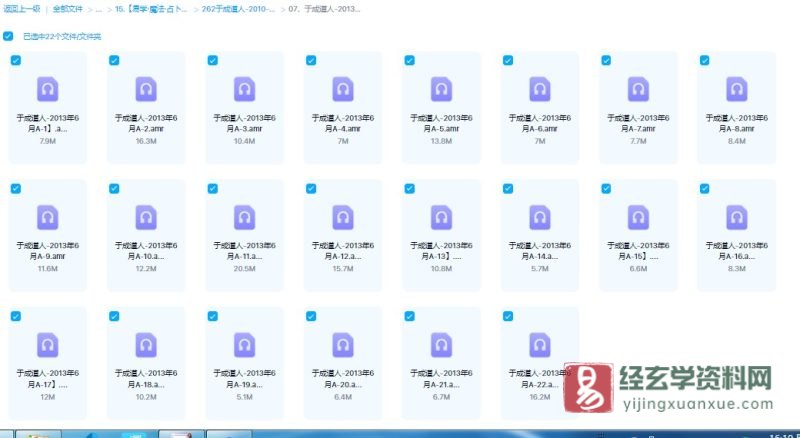Open 全部文件 breadcrumb link
Image resolution: width=800 pixels, height=438 pixels.
(67, 8)
